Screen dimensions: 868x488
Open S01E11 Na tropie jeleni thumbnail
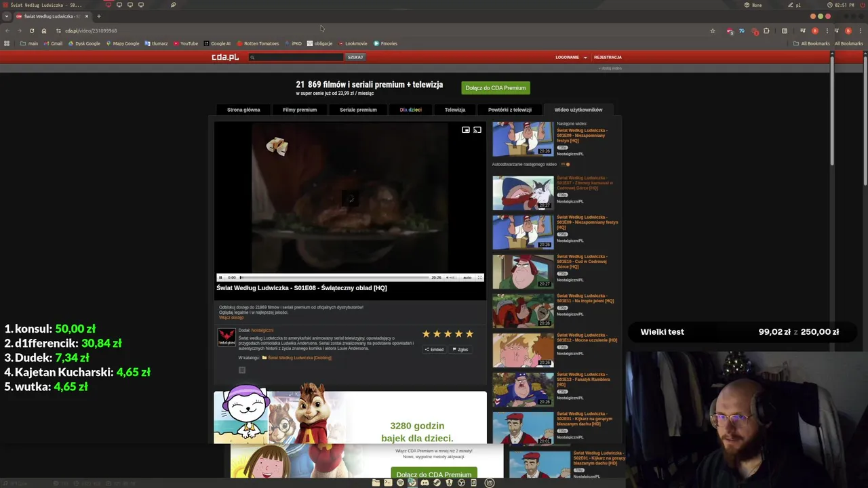click(x=523, y=311)
